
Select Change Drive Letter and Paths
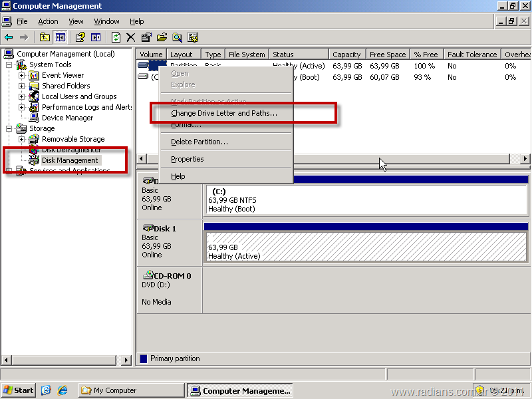click(223, 113)
